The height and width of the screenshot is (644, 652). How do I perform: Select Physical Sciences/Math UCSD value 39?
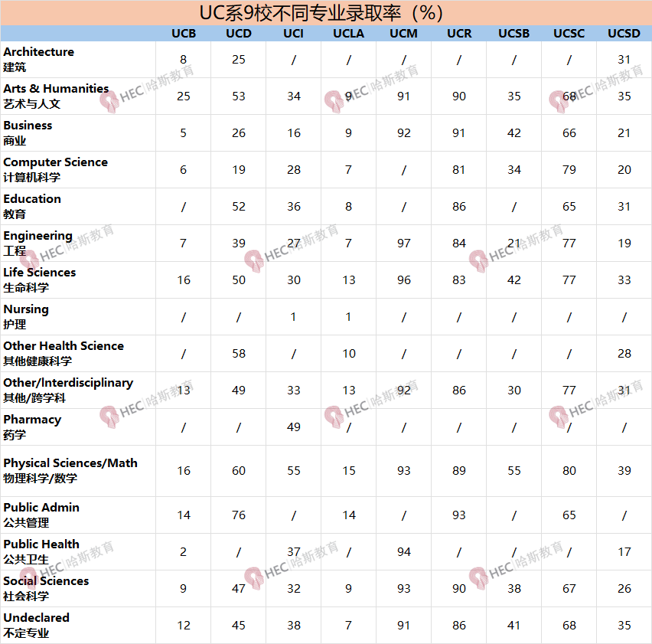pyautogui.click(x=624, y=470)
